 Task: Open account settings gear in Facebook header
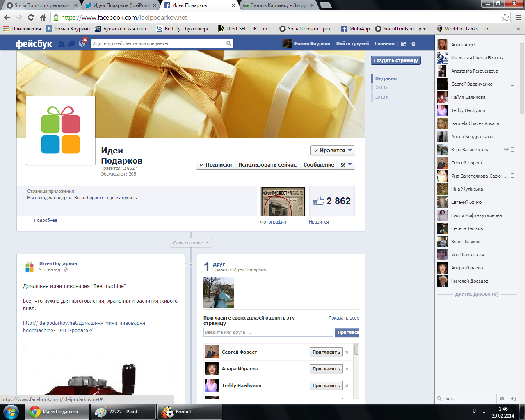(x=413, y=43)
